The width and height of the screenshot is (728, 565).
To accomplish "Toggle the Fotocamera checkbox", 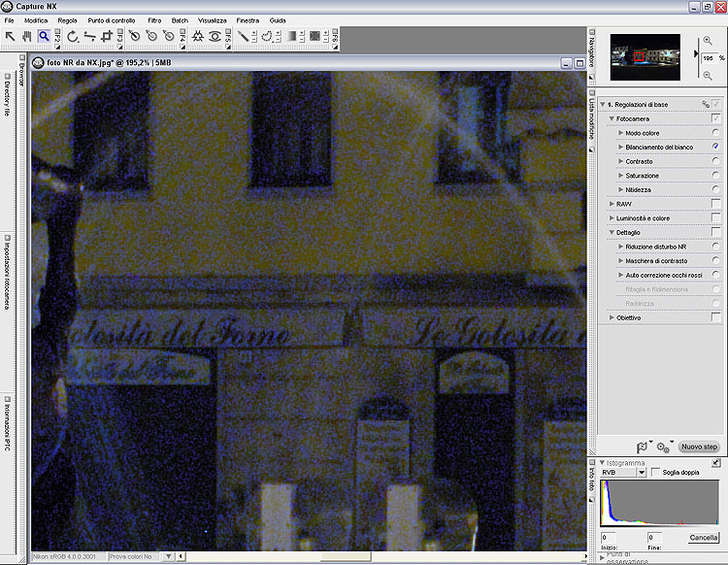I will [x=716, y=118].
